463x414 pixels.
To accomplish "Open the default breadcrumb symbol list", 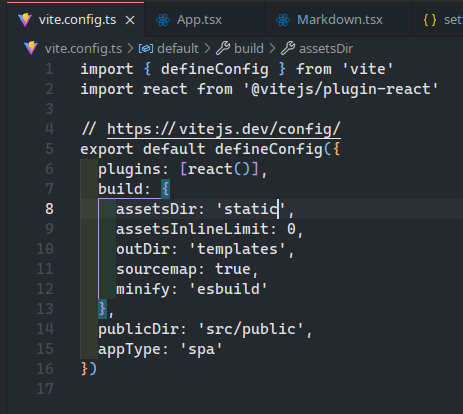I will pyautogui.click(x=178, y=49).
